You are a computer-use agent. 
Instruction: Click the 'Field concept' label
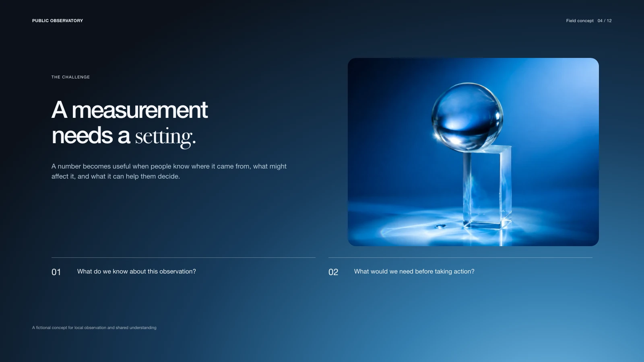tap(580, 21)
